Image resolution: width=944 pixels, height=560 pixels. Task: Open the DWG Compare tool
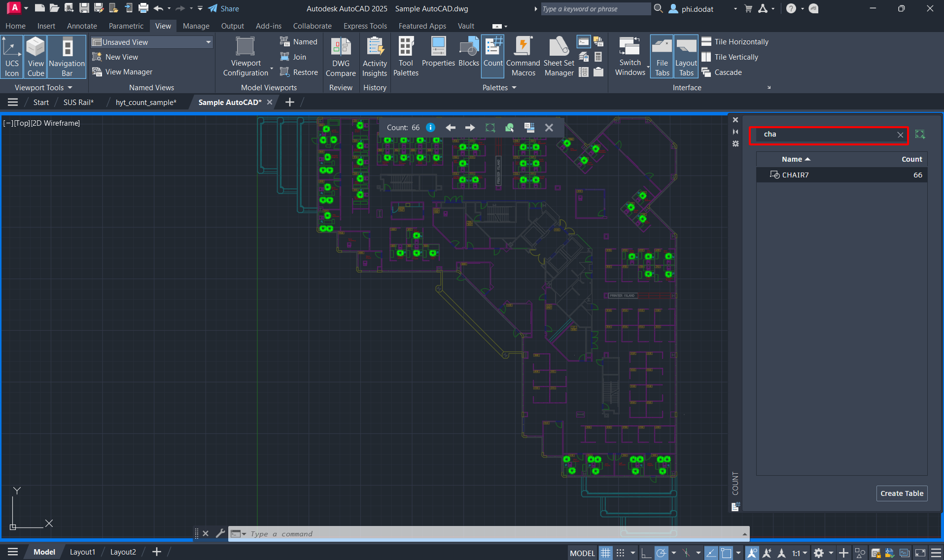coord(341,57)
